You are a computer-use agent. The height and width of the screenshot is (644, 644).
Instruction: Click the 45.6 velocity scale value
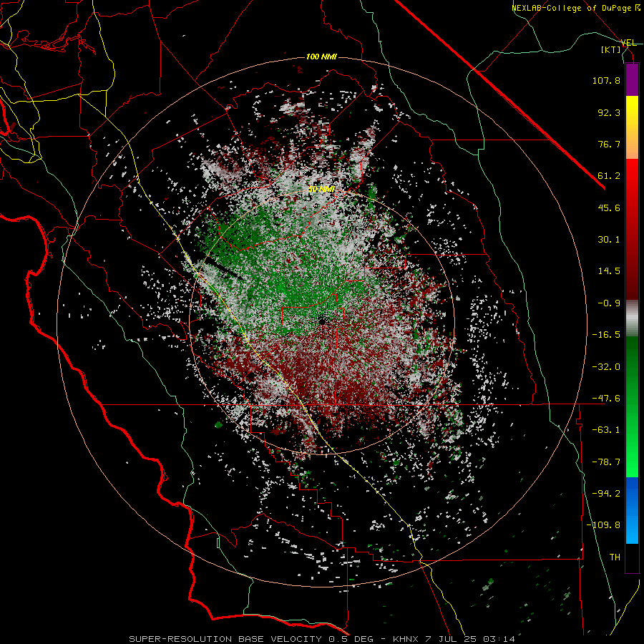pos(609,208)
